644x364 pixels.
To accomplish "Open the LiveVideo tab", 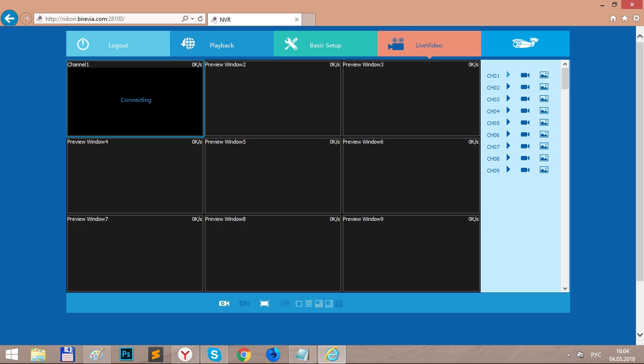I will pyautogui.click(x=429, y=45).
